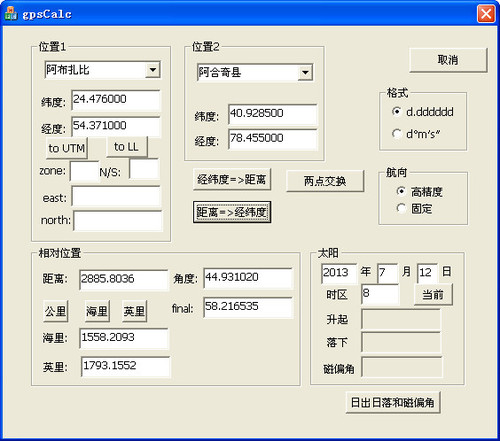Click the 两点交换 button
Viewport: 500px width, 441px height.
click(325, 181)
